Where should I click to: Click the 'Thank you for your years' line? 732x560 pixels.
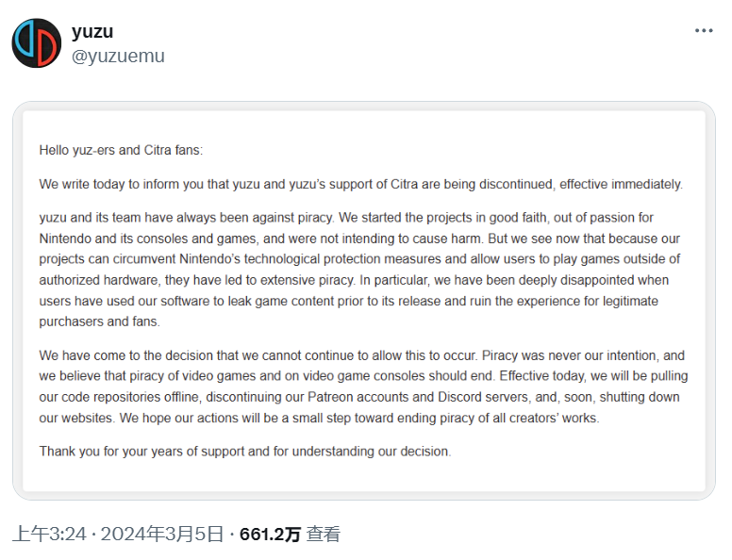(x=245, y=452)
